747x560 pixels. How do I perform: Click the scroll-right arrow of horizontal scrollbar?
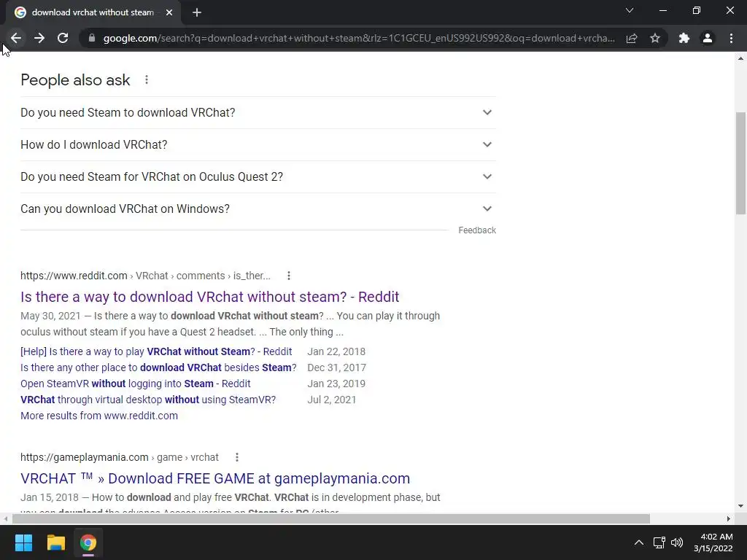click(729, 518)
